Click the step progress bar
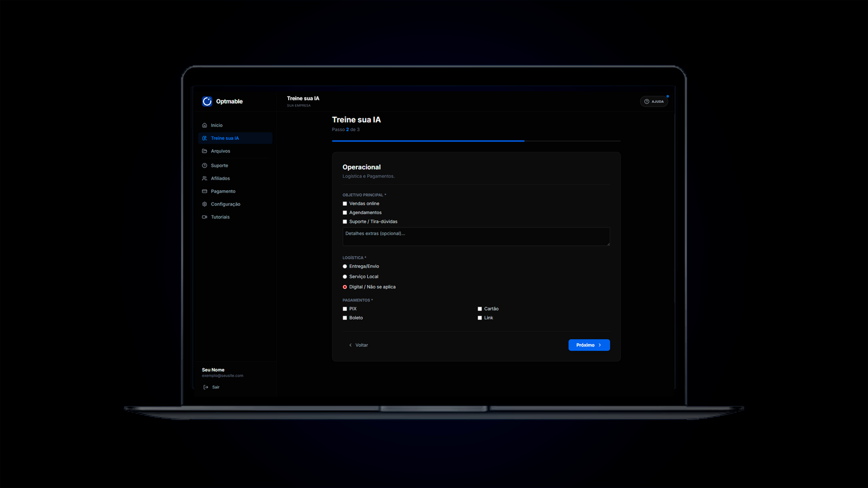 click(x=476, y=141)
